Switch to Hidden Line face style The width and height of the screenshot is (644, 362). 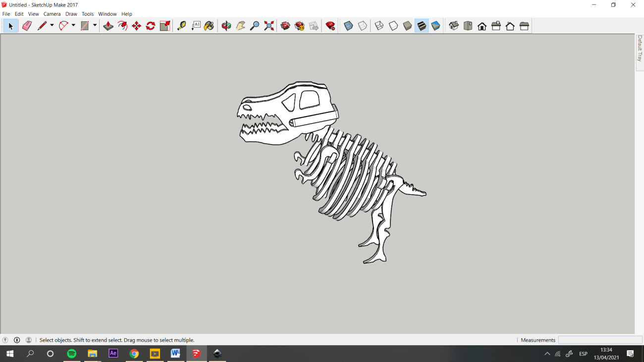coord(393,26)
